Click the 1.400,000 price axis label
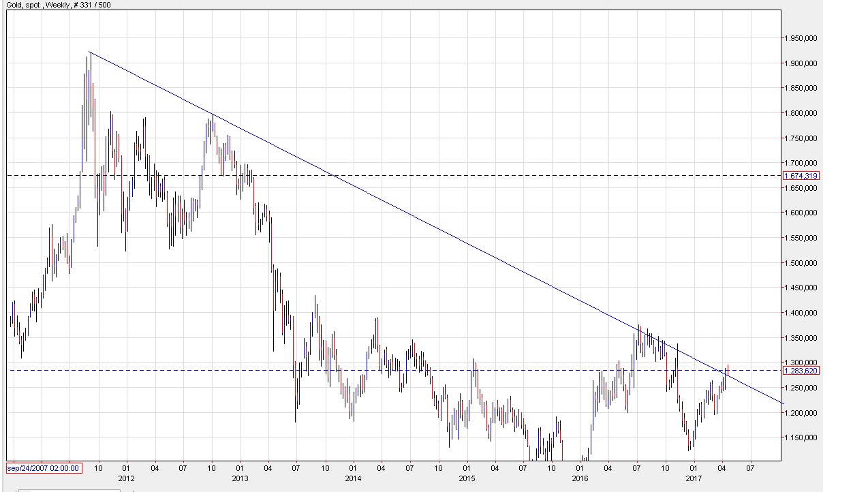Image resolution: width=868 pixels, height=492 pixels. coord(801,313)
